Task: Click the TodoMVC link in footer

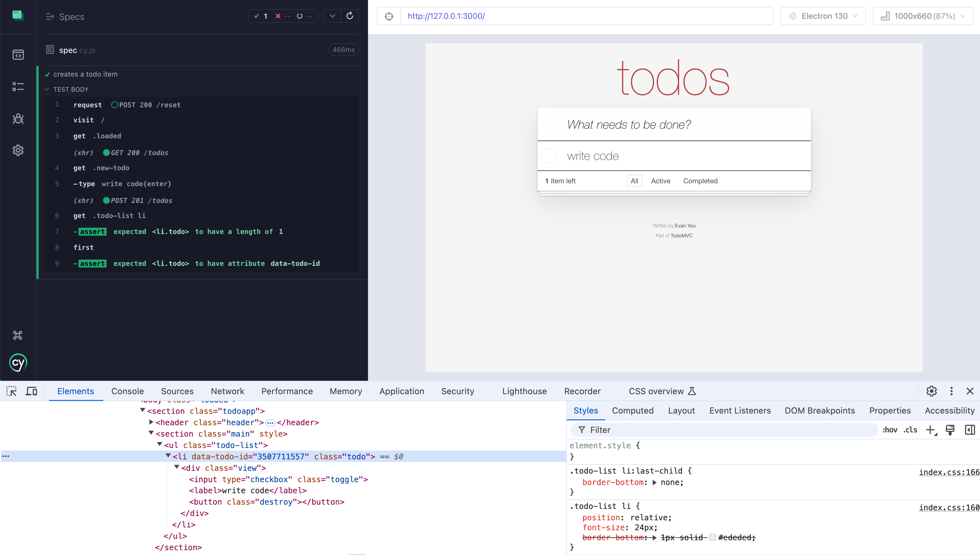Action: (x=681, y=235)
